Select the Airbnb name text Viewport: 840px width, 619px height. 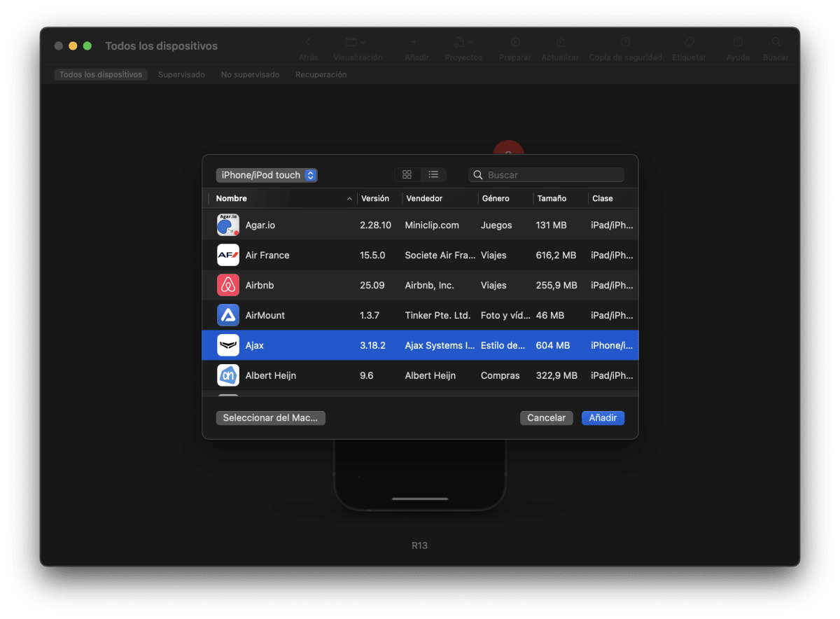coord(260,286)
